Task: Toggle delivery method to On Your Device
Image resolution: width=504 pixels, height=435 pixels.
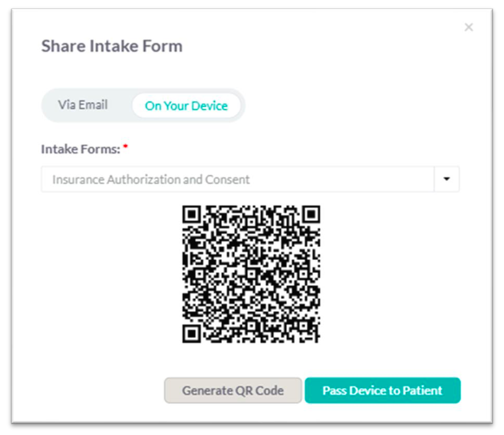Action: (186, 106)
